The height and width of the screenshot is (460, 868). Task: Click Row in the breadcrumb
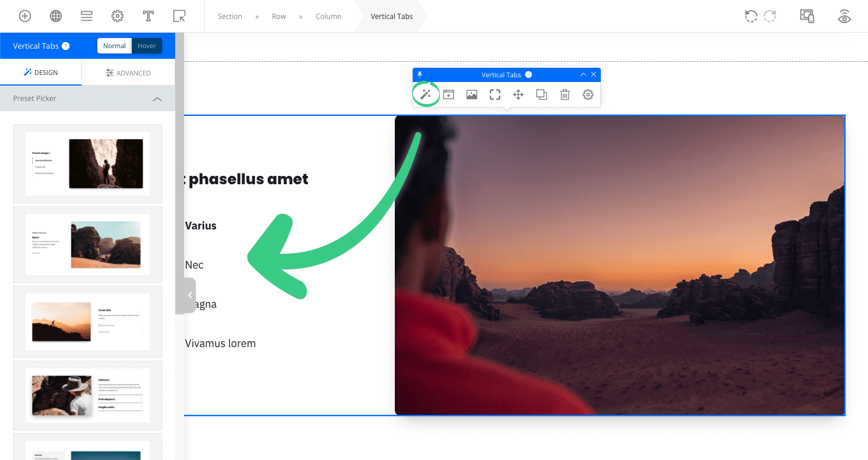click(279, 17)
